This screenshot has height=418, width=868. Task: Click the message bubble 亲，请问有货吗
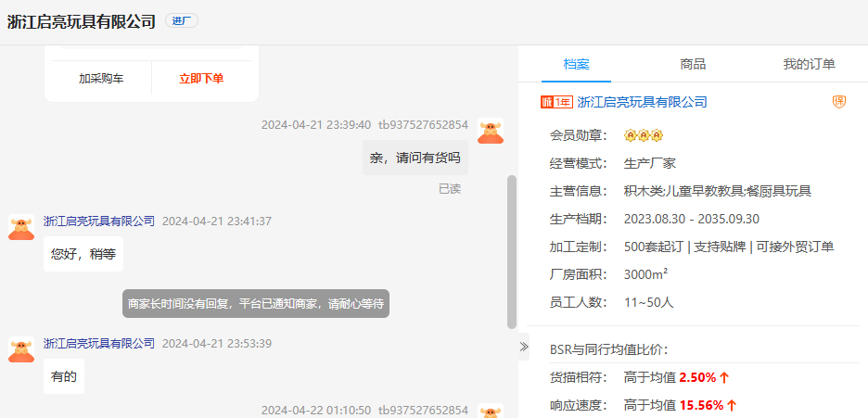click(415, 158)
